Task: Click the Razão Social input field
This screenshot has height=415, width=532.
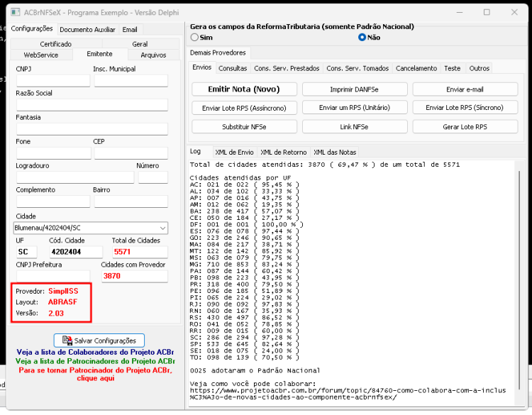Action: pyautogui.click(x=92, y=105)
